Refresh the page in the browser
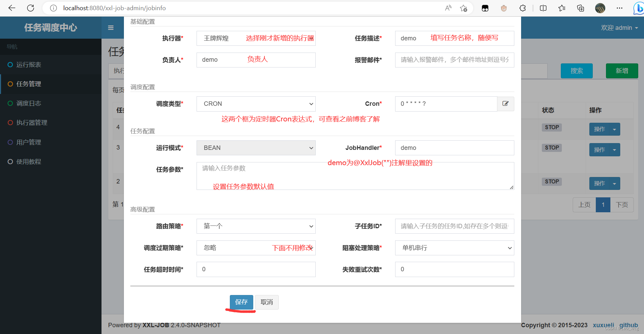Screen dimensions: 644x334 coord(31,8)
